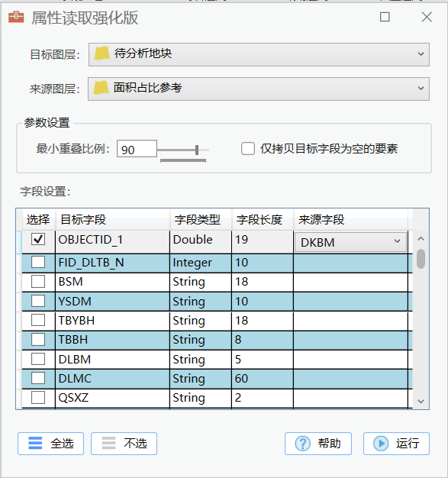Click the minimum overlap ratio slider handle
This screenshot has height=478, width=448.
(x=197, y=150)
